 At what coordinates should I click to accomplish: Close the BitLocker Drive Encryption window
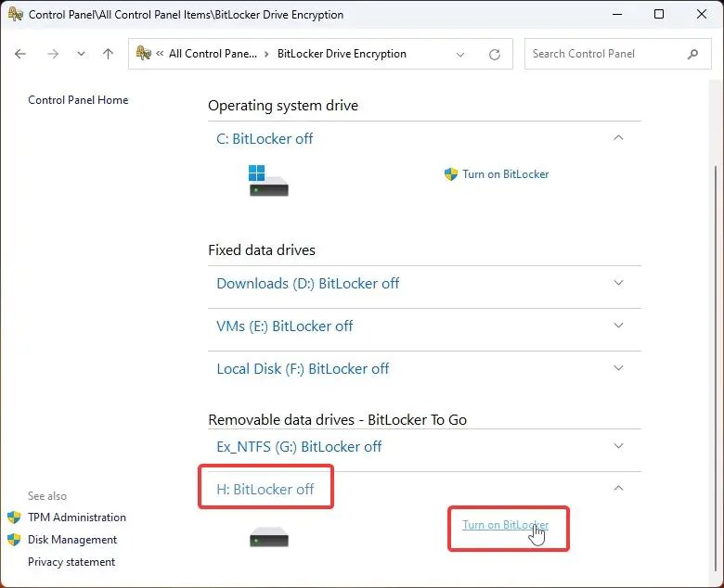tap(702, 14)
